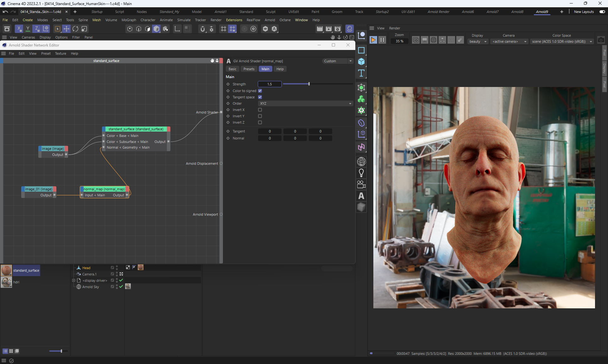Switch to the Basic tab
This screenshot has width=608, height=364.
click(232, 69)
